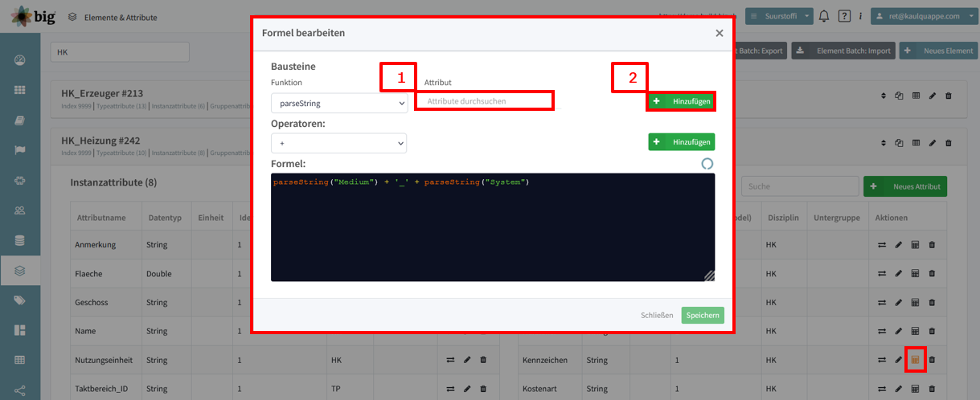Screen dimensions: 980x400
Task: Open the tags sidebar icon
Action: (20, 300)
